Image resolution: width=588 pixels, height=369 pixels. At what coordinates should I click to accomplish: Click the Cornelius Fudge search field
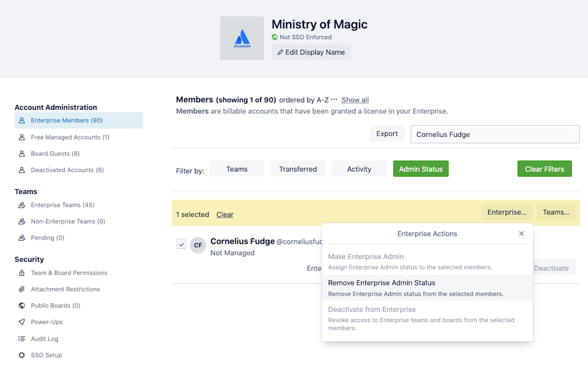coord(494,134)
